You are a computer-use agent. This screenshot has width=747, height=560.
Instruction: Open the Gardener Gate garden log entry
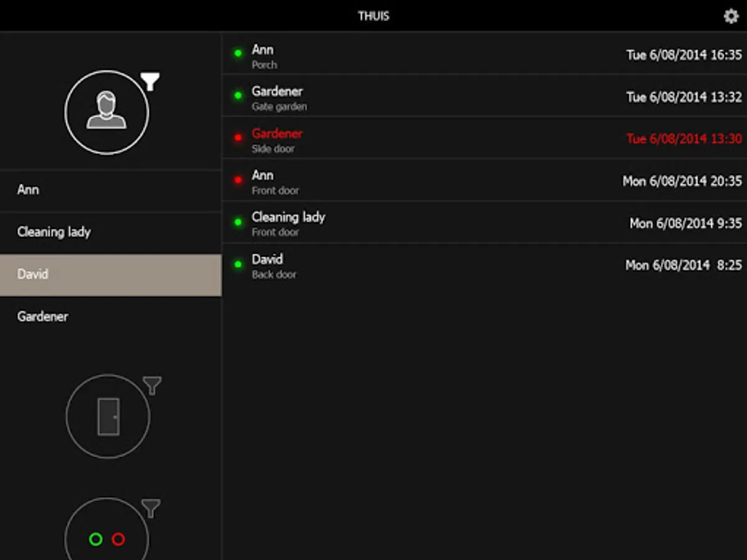[484, 96]
